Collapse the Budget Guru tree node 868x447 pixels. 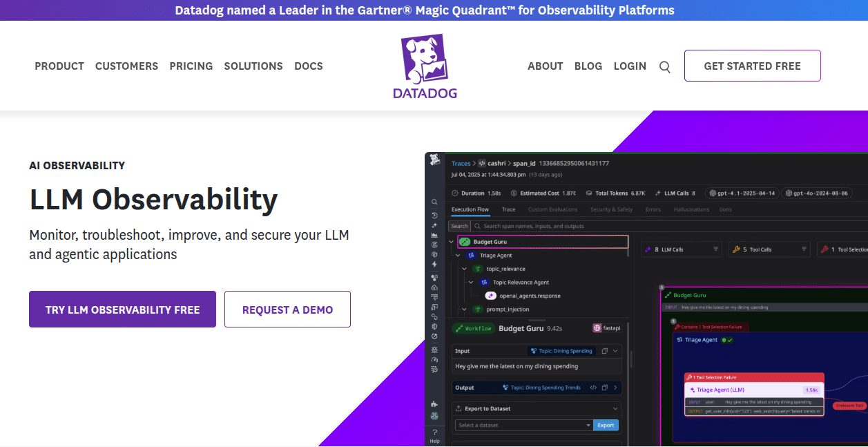point(452,241)
